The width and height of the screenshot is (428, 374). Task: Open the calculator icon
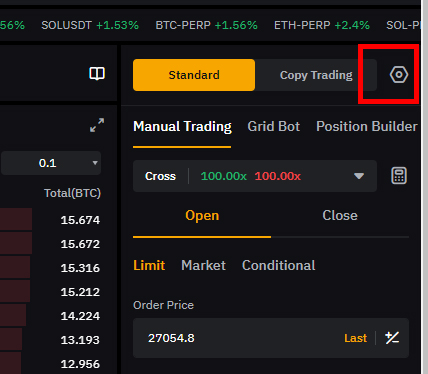(x=399, y=176)
